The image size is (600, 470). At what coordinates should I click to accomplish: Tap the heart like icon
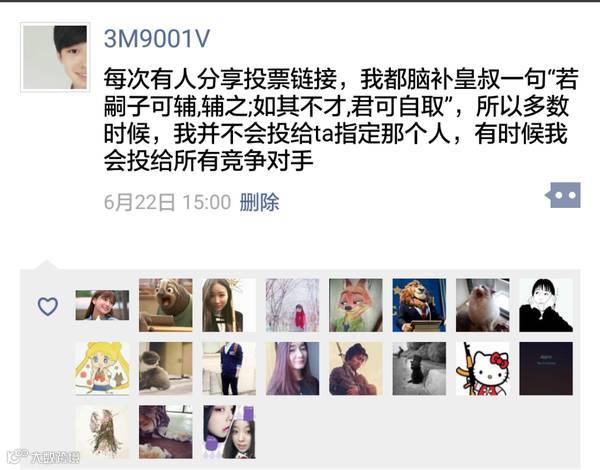(48, 306)
